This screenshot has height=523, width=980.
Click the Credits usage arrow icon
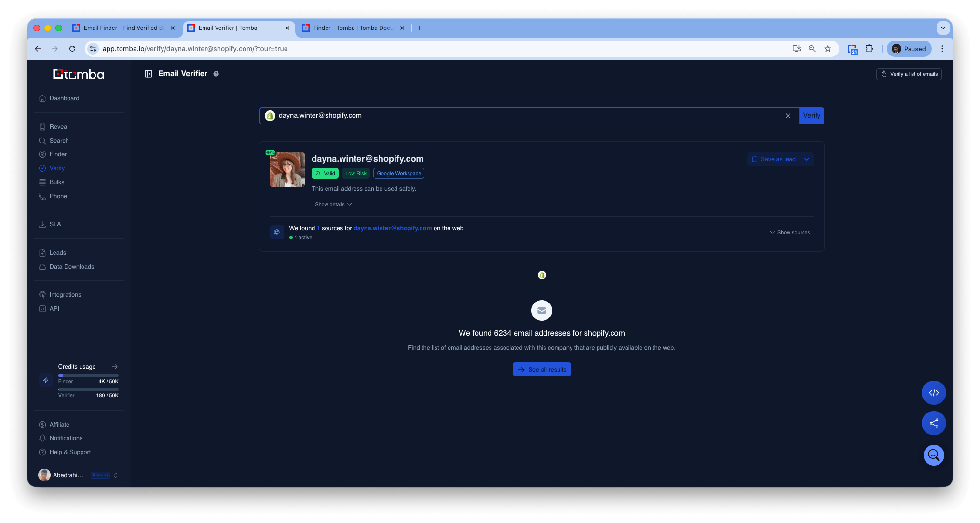coord(115,367)
